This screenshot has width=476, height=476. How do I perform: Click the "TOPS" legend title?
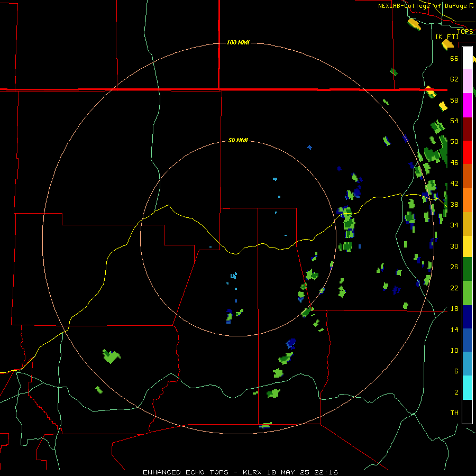point(465,31)
